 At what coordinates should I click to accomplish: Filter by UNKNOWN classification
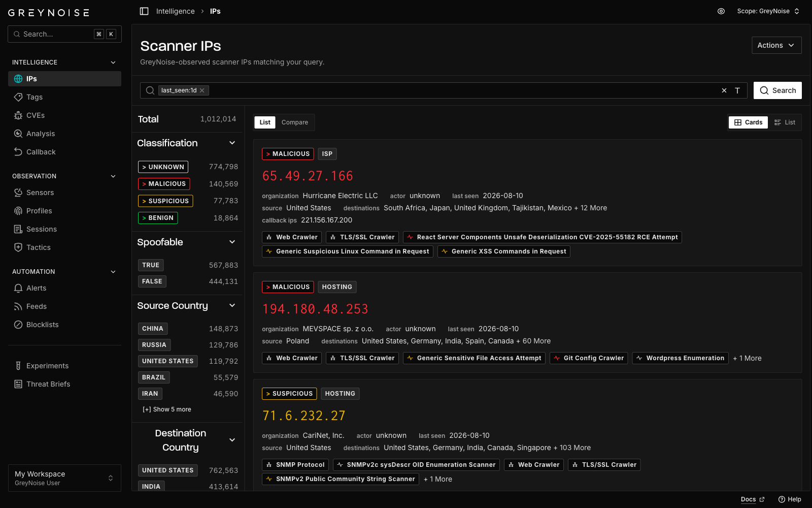pos(163,167)
